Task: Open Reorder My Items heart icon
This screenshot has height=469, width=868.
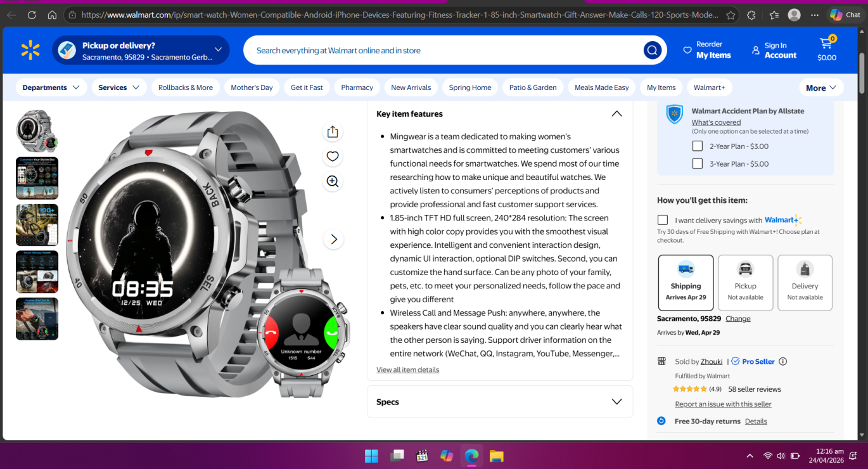Action: tap(687, 50)
